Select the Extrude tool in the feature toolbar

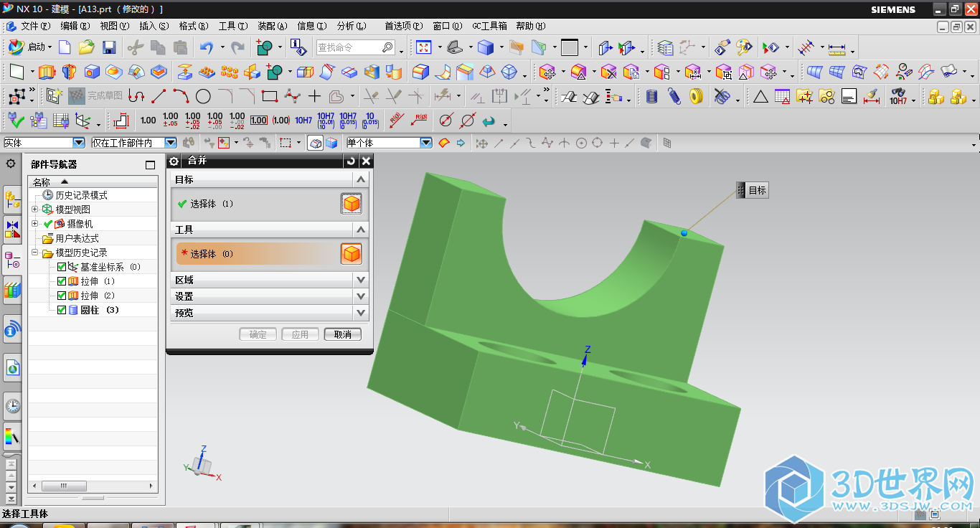(47, 72)
